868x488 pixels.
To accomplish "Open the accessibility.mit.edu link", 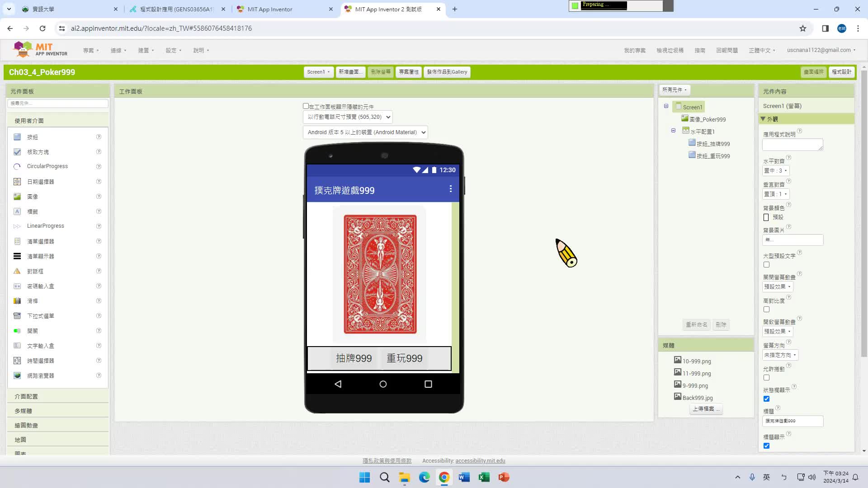I will 480,461.
